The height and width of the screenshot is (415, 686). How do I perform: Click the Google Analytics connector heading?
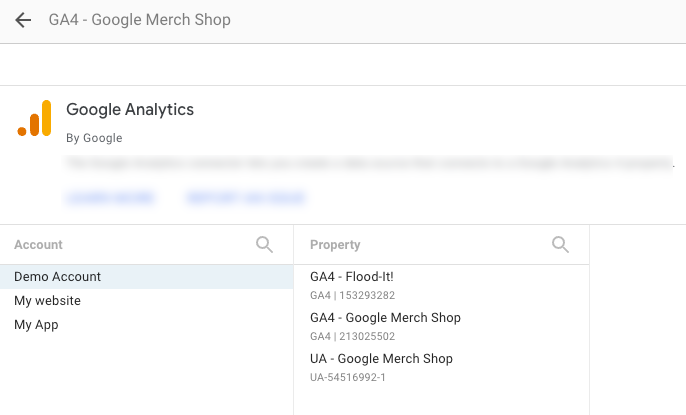click(x=130, y=110)
